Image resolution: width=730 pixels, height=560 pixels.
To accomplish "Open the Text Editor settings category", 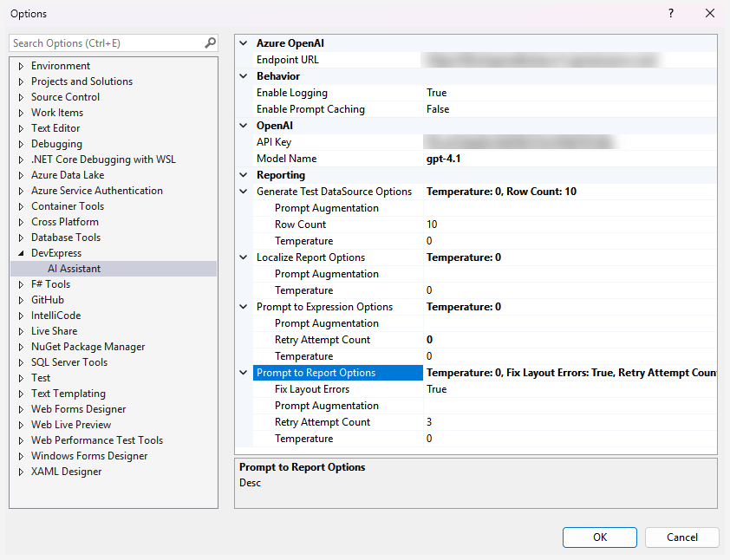I will pyautogui.click(x=57, y=127).
